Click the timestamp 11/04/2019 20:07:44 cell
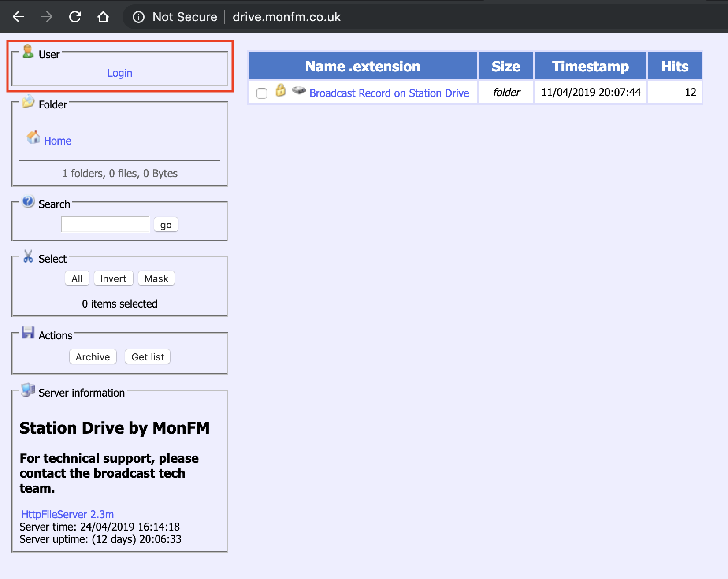 pos(591,92)
